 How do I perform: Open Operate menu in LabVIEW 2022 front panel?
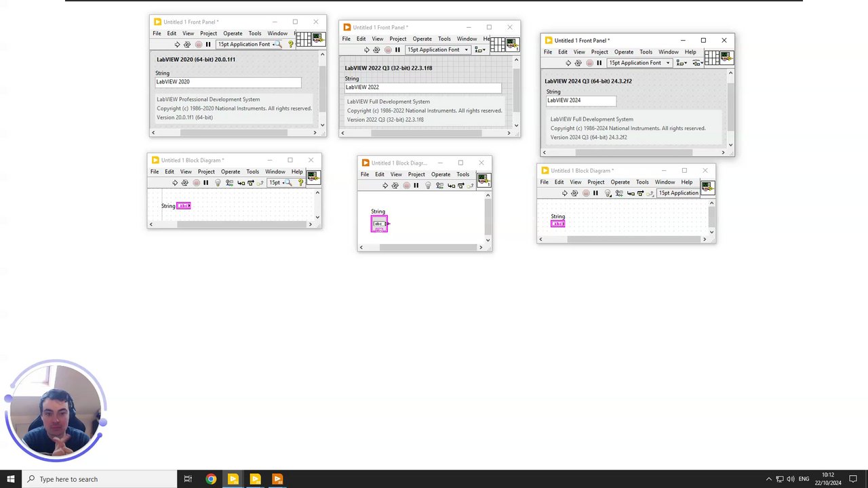422,39
